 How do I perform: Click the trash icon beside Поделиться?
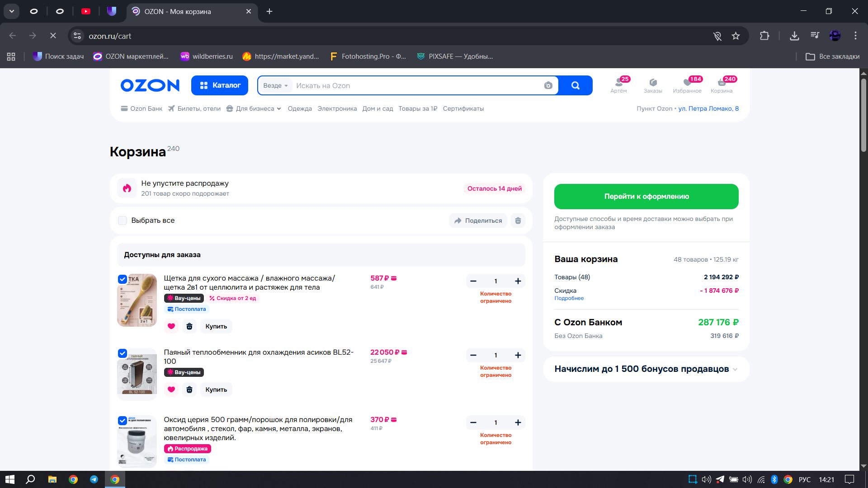point(518,221)
